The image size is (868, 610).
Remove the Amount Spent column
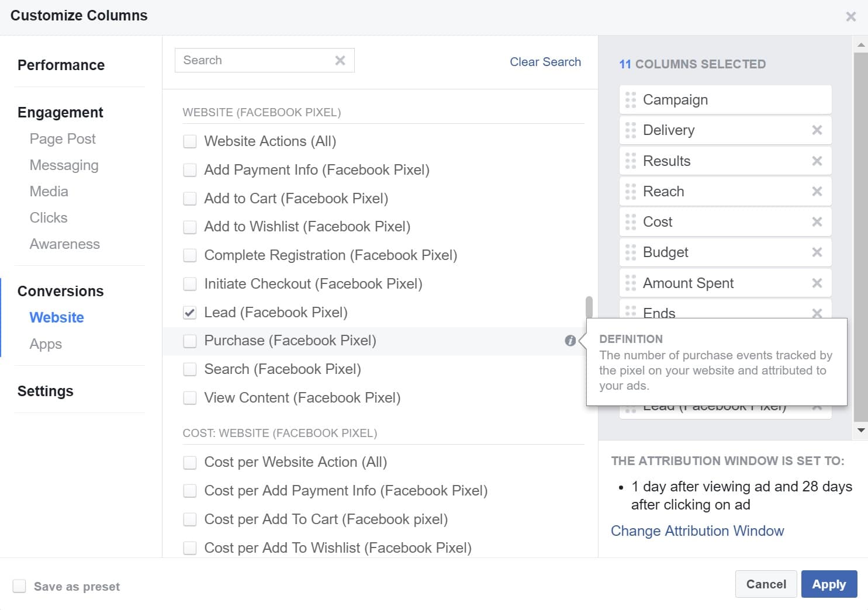(x=817, y=283)
